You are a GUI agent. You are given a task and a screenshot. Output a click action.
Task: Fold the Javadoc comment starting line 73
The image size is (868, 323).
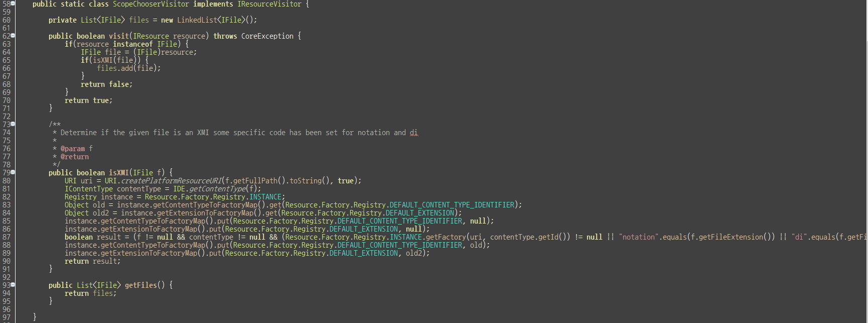pos(13,124)
